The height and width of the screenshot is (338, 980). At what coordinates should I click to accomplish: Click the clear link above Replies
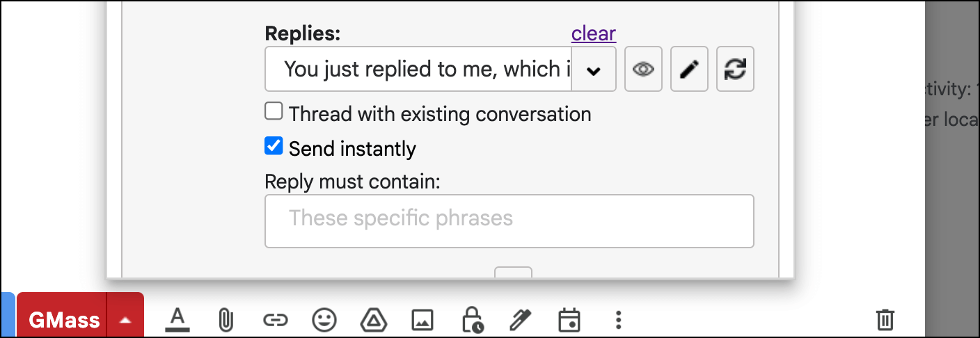(594, 33)
